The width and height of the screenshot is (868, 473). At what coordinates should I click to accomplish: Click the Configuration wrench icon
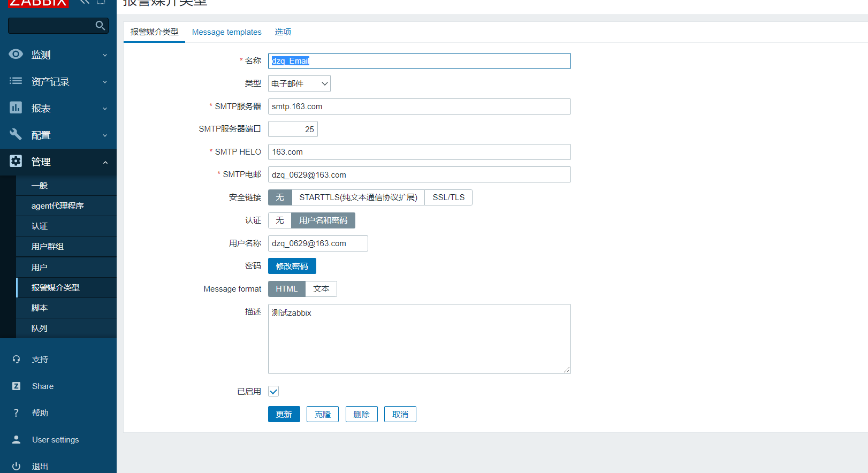(x=16, y=134)
